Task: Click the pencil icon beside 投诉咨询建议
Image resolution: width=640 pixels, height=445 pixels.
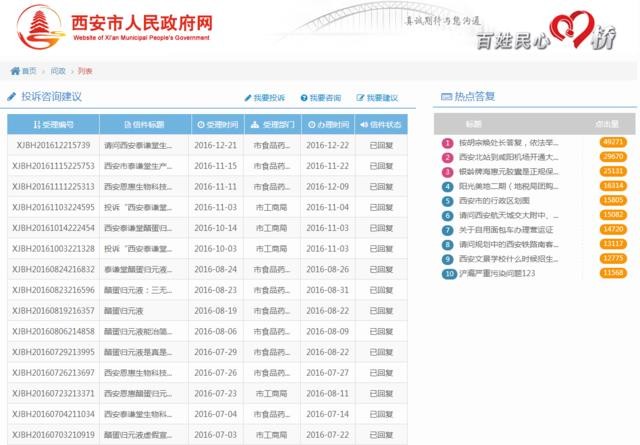Action: pyautogui.click(x=12, y=97)
